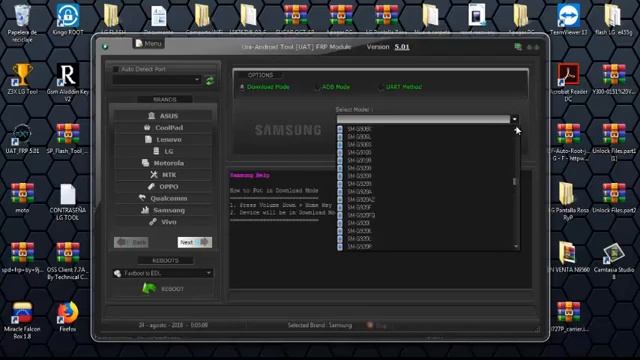The width and height of the screenshot is (640, 360).
Task: Select UART Method option
Action: [400, 87]
